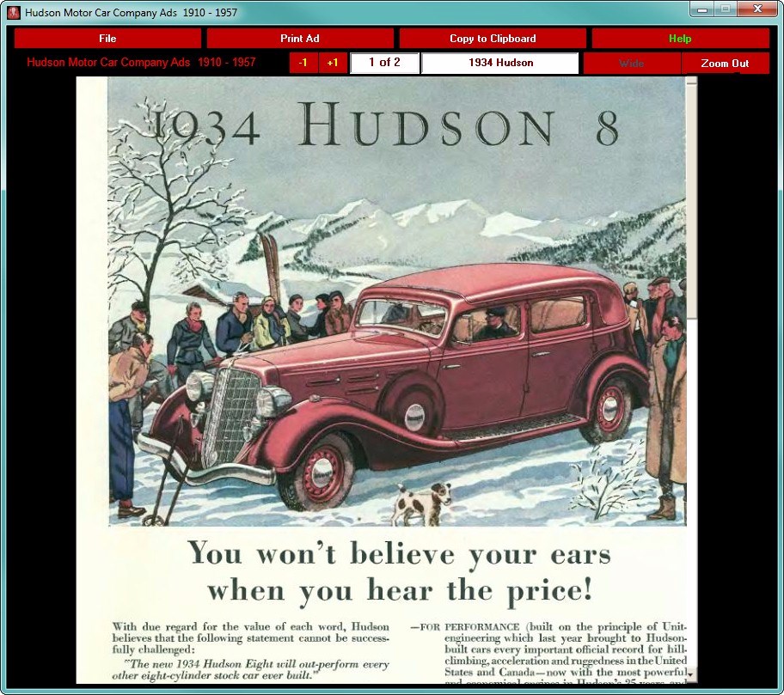Screen dimensions: 784x695
Task: Click the scrollbar down arrow of ad viewer
Action: [691, 674]
